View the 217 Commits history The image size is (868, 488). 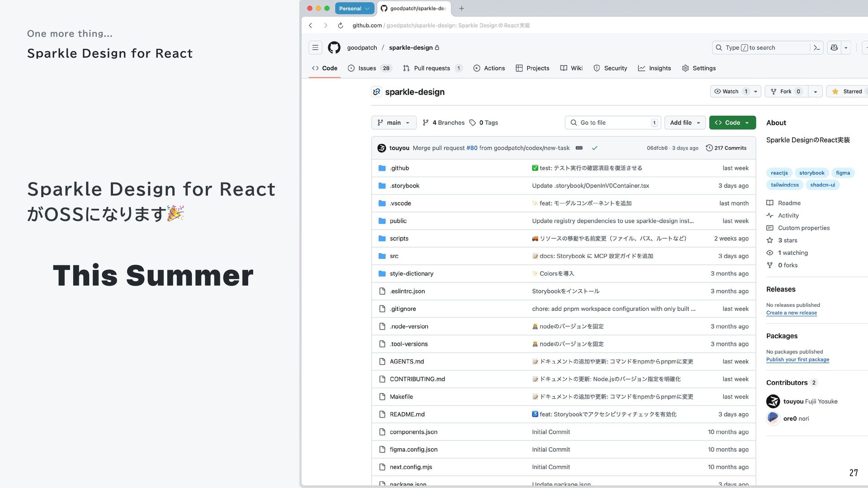click(726, 148)
